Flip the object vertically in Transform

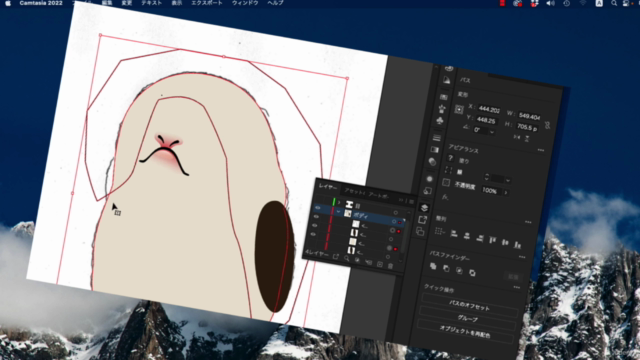[x=527, y=139]
